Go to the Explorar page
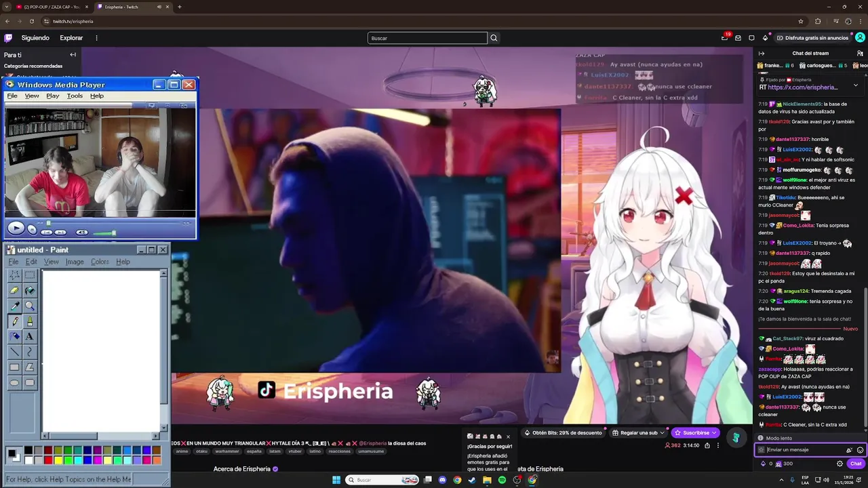This screenshot has height=488, width=868. (71, 38)
